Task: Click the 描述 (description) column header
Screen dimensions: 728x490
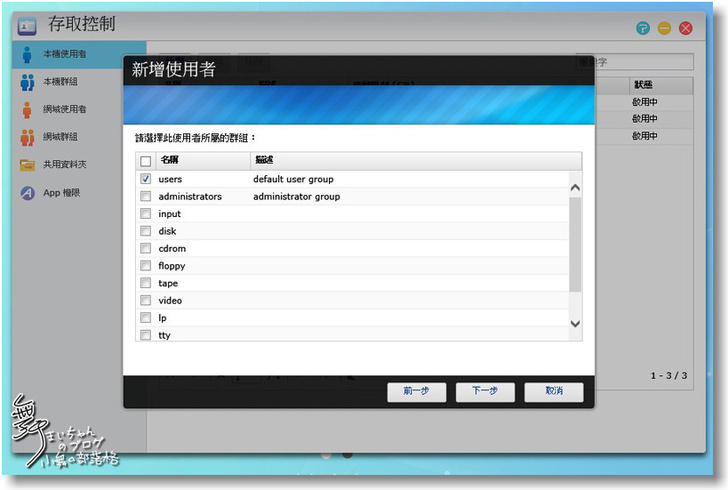Action: 416,160
